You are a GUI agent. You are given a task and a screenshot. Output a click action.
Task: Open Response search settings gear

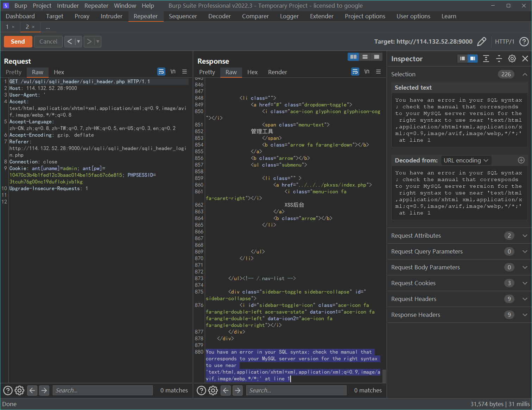pyautogui.click(x=213, y=390)
